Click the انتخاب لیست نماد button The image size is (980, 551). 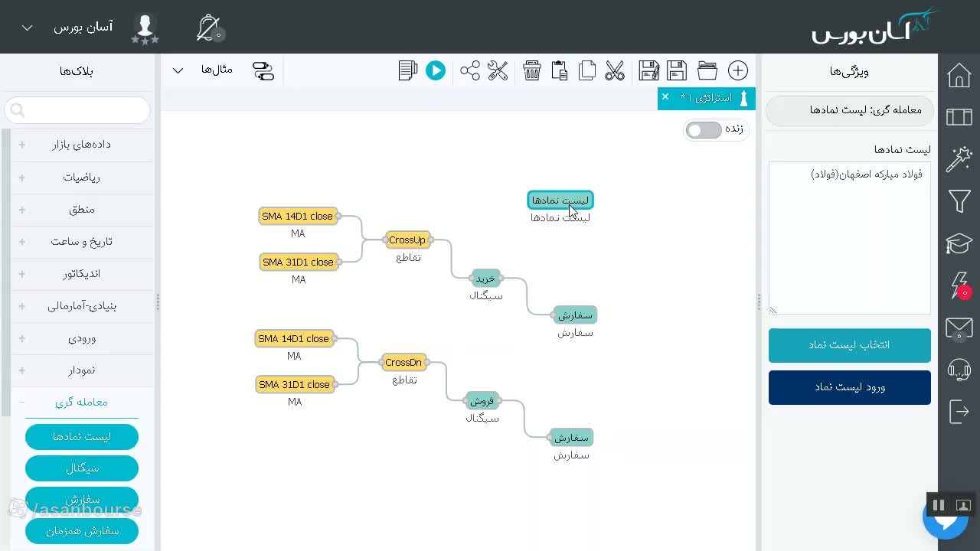(x=850, y=345)
